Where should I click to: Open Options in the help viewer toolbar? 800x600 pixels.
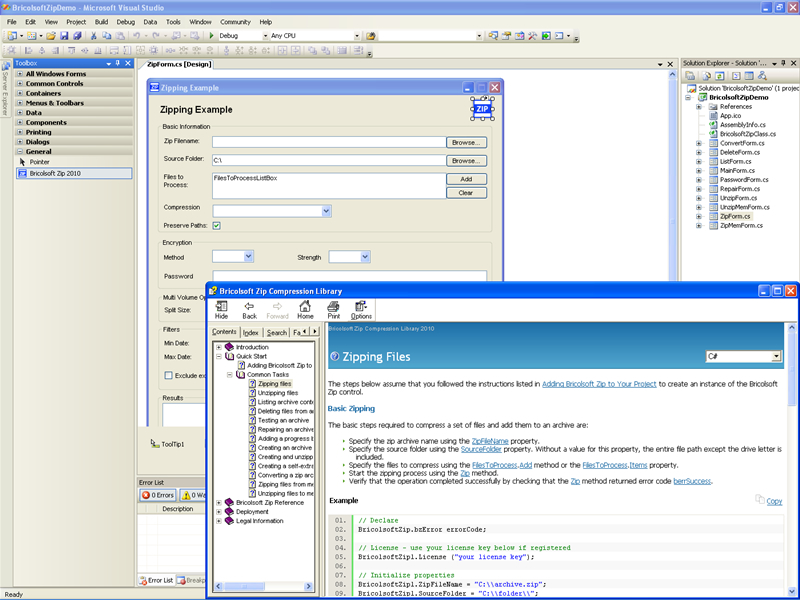click(361, 310)
